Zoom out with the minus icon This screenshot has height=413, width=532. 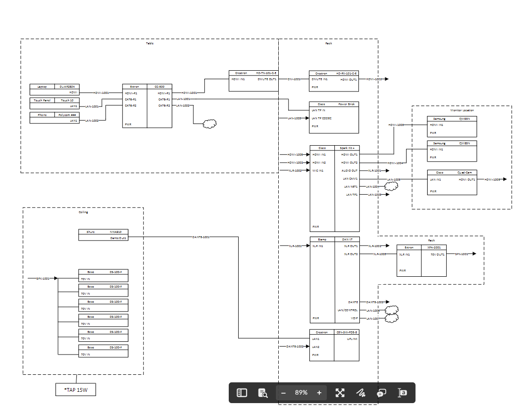(283, 392)
